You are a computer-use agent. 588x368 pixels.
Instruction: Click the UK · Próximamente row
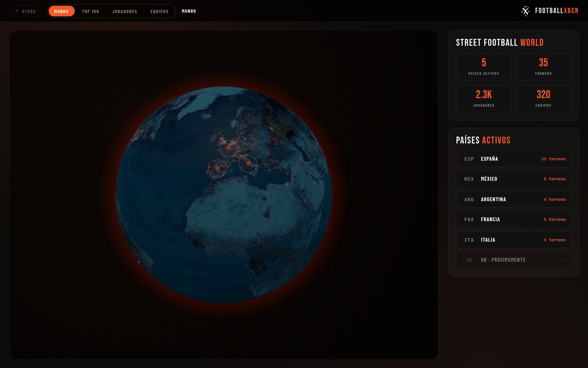pos(514,260)
